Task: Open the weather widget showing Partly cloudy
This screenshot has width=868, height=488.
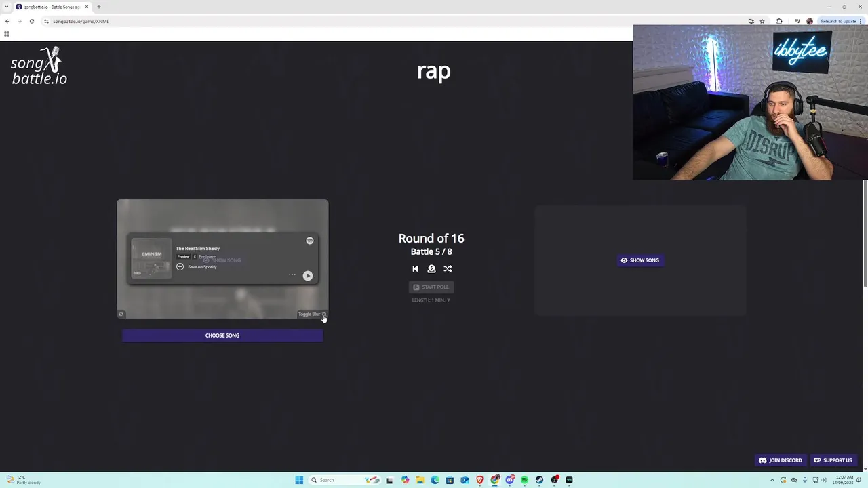Action: click(24, 480)
